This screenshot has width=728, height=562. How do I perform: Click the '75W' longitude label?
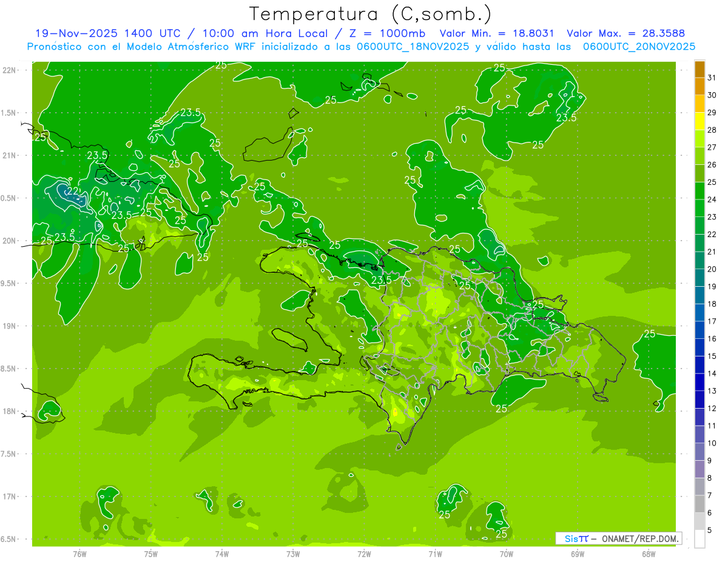(151, 554)
